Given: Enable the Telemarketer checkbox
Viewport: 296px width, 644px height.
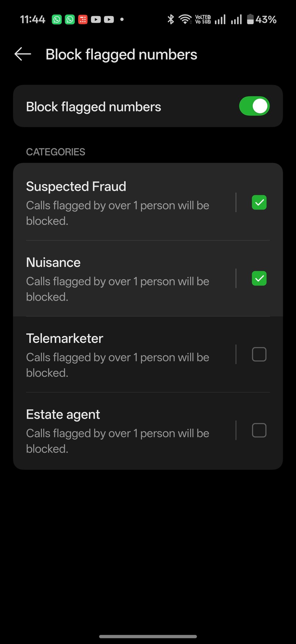Looking at the screenshot, I should 259,354.
